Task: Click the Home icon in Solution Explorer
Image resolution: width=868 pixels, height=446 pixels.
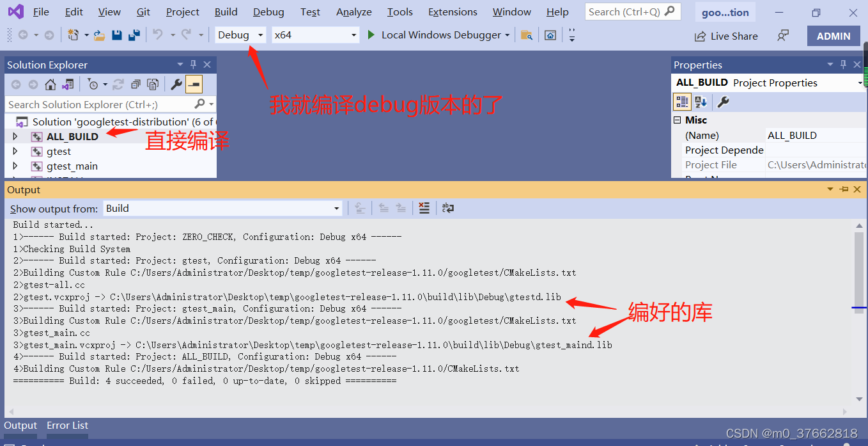Action: pos(50,84)
